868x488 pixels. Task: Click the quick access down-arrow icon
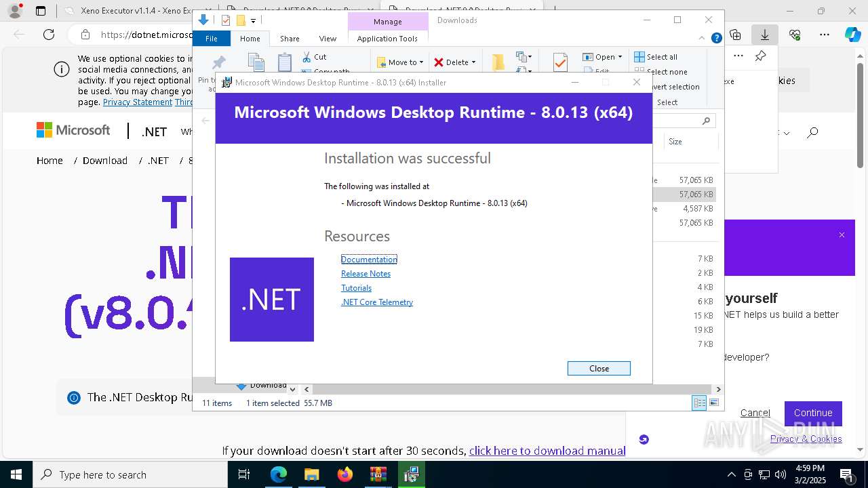pyautogui.click(x=203, y=20)
